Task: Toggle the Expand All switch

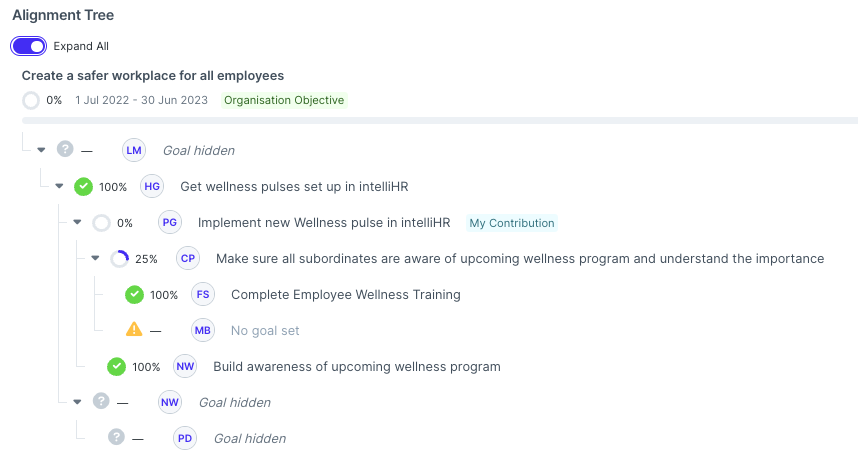Action: click(28, 46)
